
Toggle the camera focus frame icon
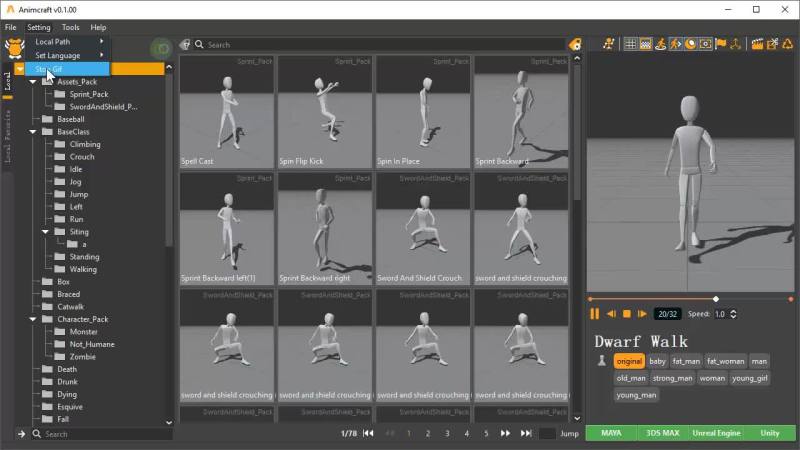point(706,44)
